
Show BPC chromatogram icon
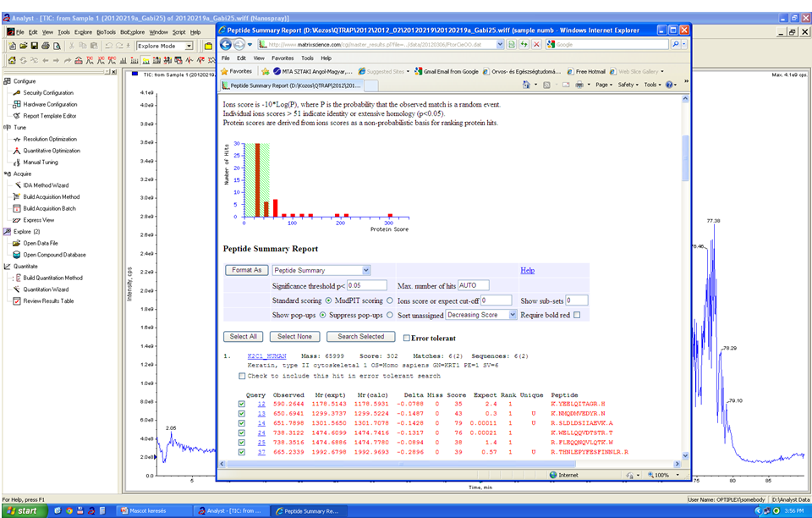(x=112, y=61)
